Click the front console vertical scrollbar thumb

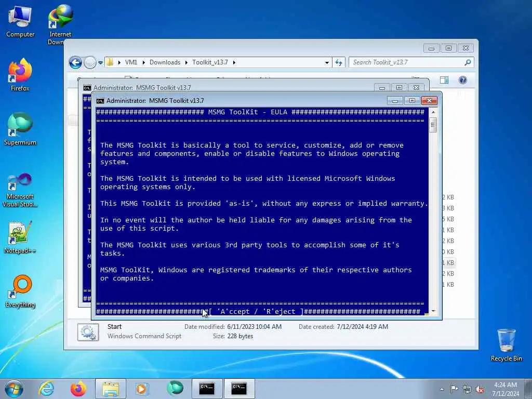[433, 125]
